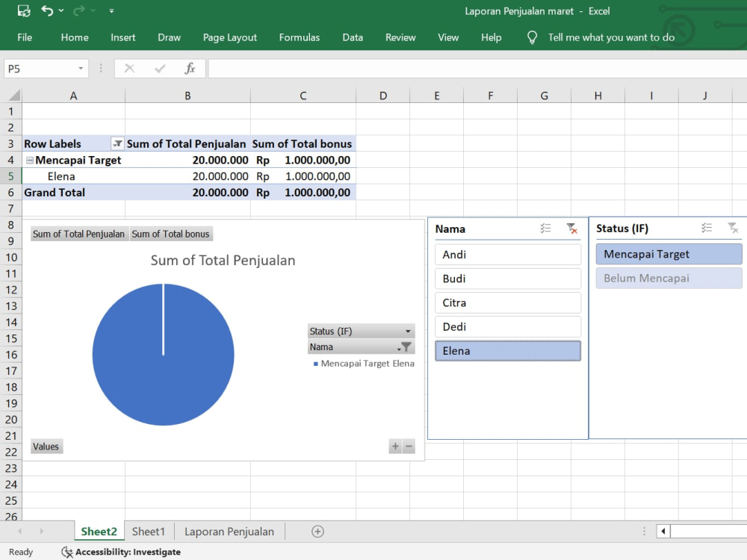Click the chart collapse entire field minus button
The width and height of the screenshot is (747, 560).
tap(409, 447)
